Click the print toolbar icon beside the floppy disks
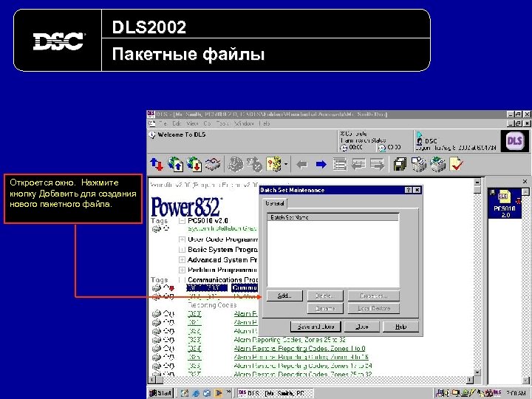The width and height of the screenshot is (532, 399). (419, 164)
